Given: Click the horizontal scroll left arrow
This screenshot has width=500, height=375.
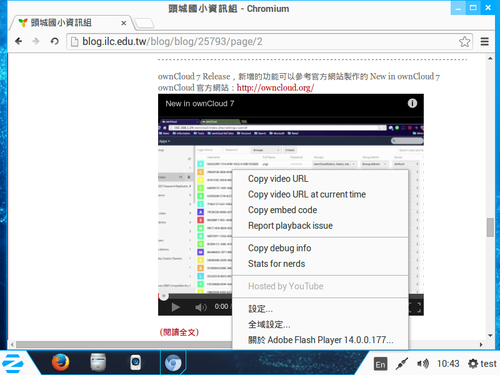Looking at the screenshot, I should click(12, 345).
